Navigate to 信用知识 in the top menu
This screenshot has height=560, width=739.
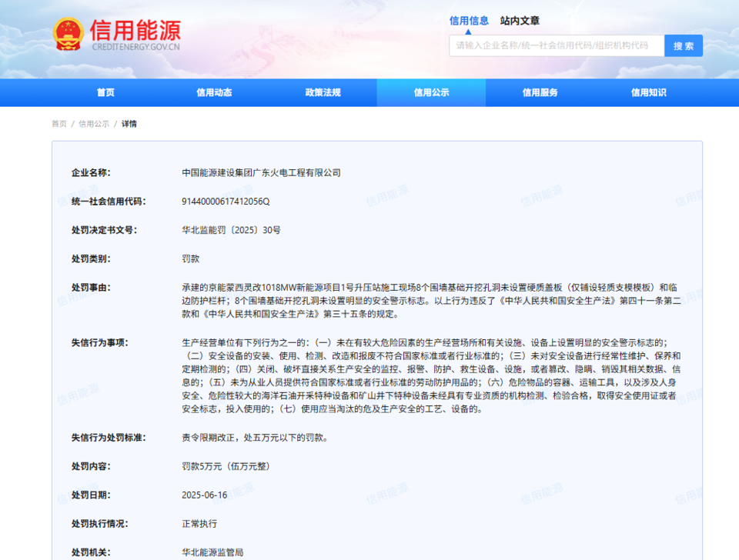[648, 92]
